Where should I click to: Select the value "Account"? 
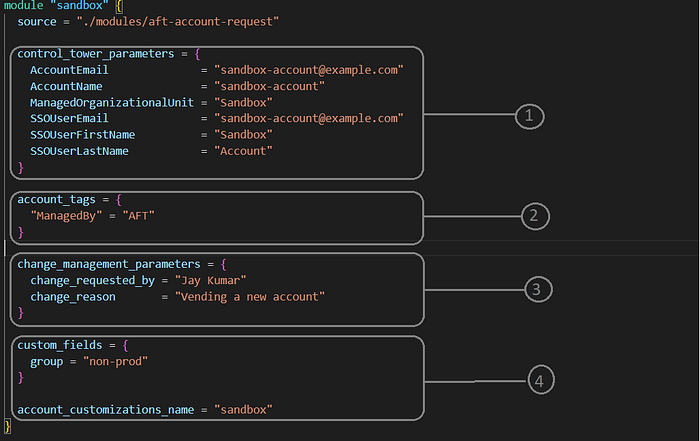[x=243, y=151]
